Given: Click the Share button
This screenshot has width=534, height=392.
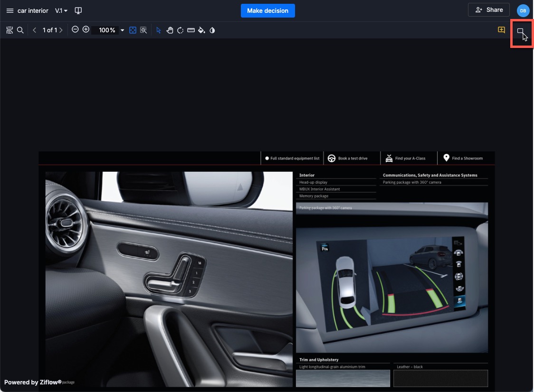Looking at the screenshot, I should (488, 10).
